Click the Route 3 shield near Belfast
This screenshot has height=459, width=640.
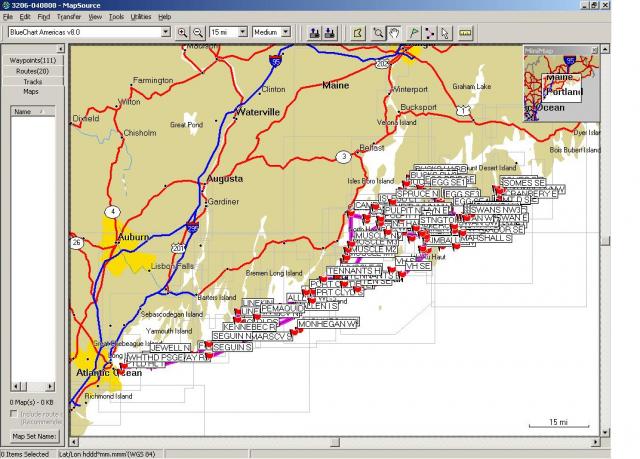[344, 157]
